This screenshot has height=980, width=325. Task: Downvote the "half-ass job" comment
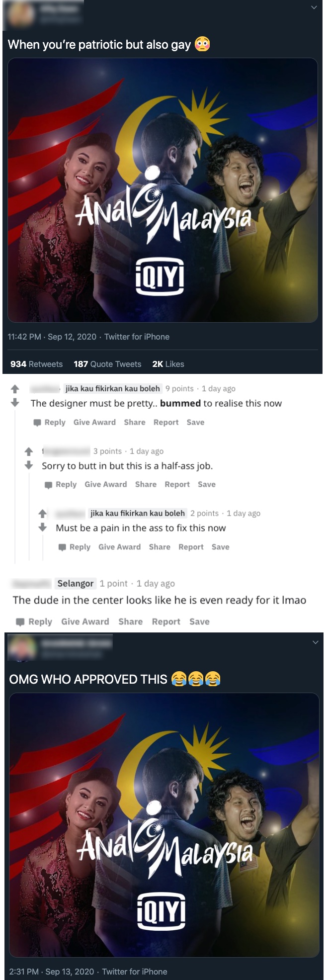[x=29, y=465]
